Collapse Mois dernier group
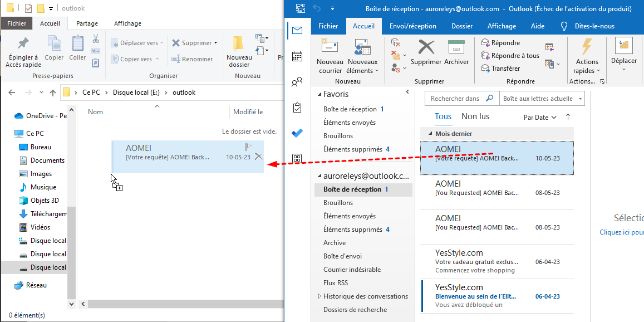The width and height of the screenshot is (644, 322). [430, 134]
